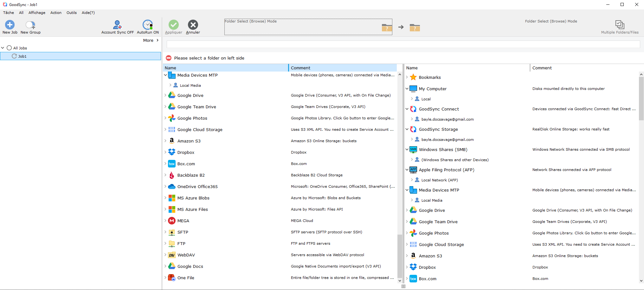Click the Multiple Folders/Files icon

(x=619, y=25)
